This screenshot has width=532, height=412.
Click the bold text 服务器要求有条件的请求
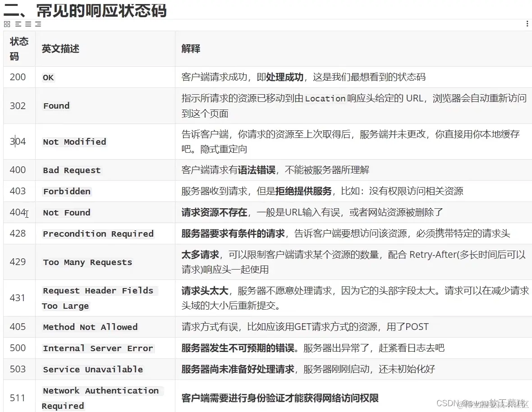tap(233, 233)
